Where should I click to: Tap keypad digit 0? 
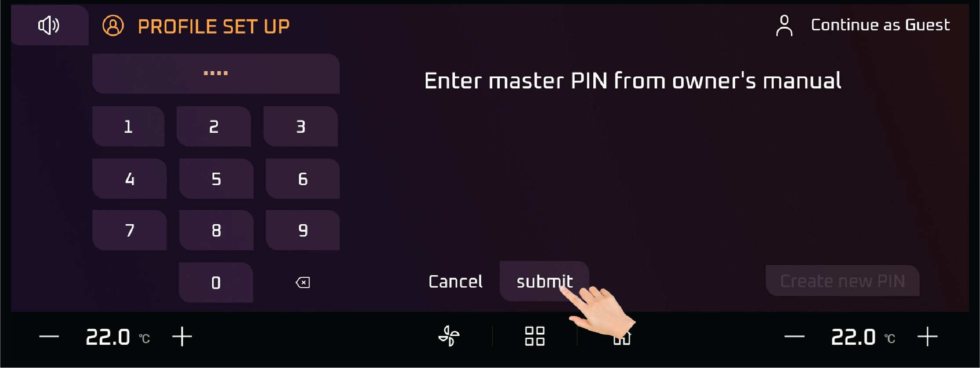[x=216, y=282]
